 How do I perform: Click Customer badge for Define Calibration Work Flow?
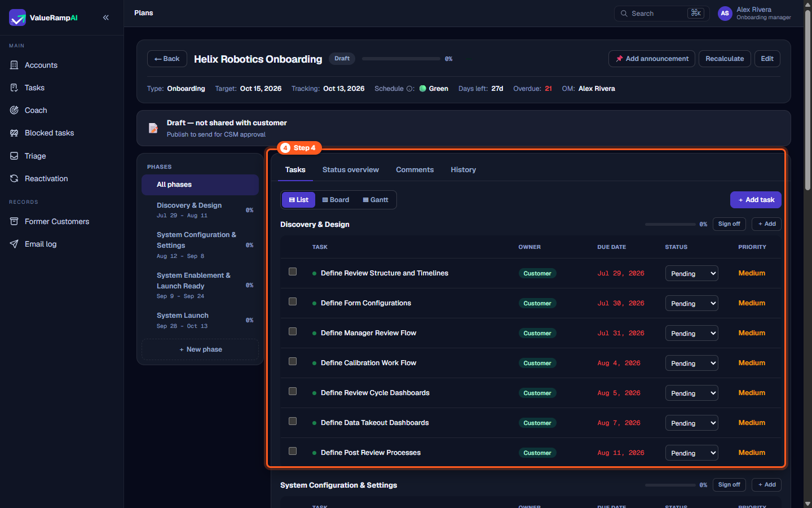tap(537, 363)
